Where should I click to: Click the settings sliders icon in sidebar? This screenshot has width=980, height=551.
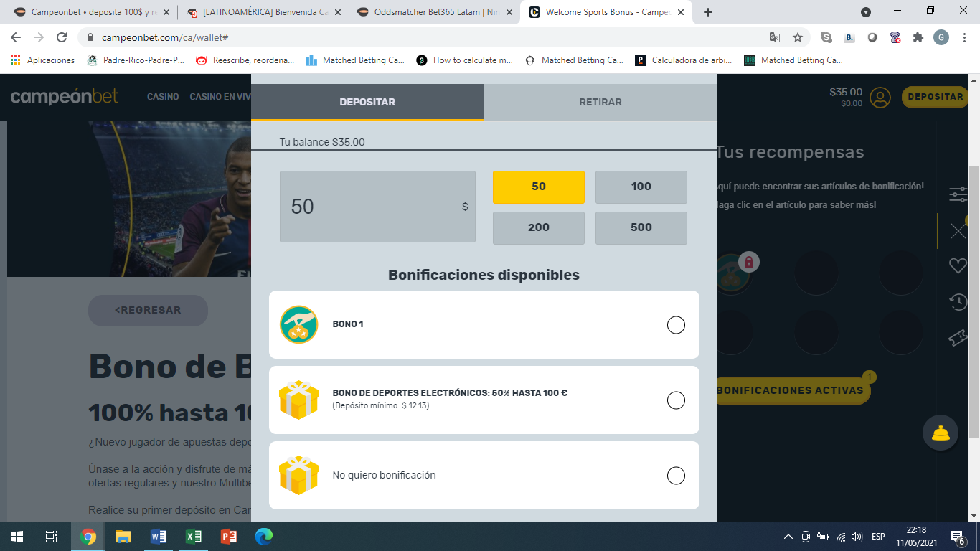[x=958, y=194]
